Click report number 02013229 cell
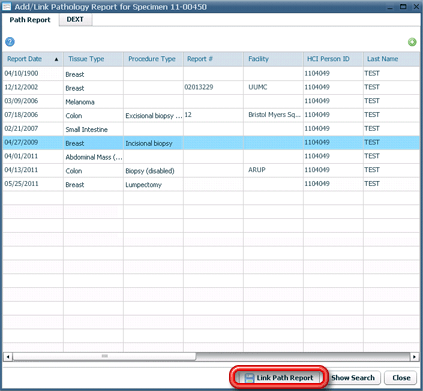423x391 pixels. (213, 87)
